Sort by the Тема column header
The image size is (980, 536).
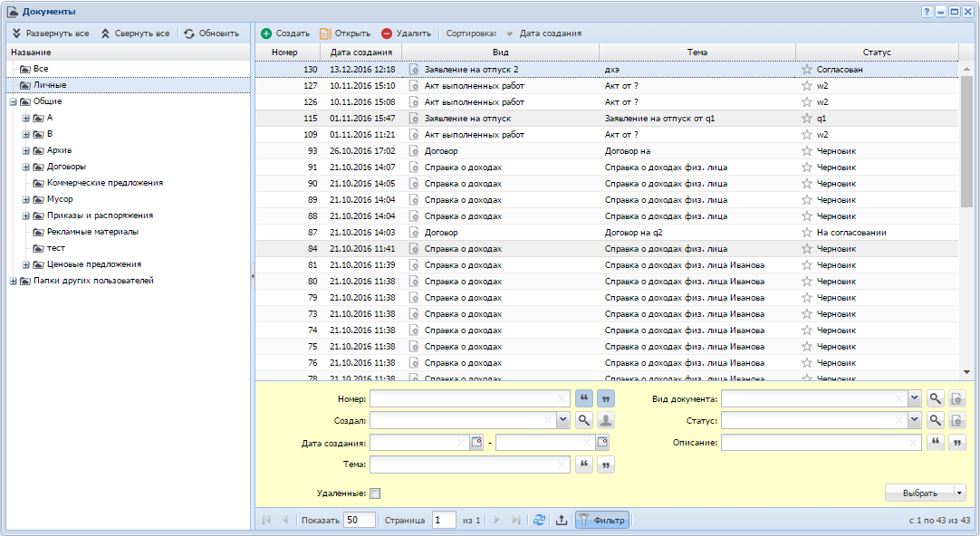pyautogui.click(x=697, y=53)
